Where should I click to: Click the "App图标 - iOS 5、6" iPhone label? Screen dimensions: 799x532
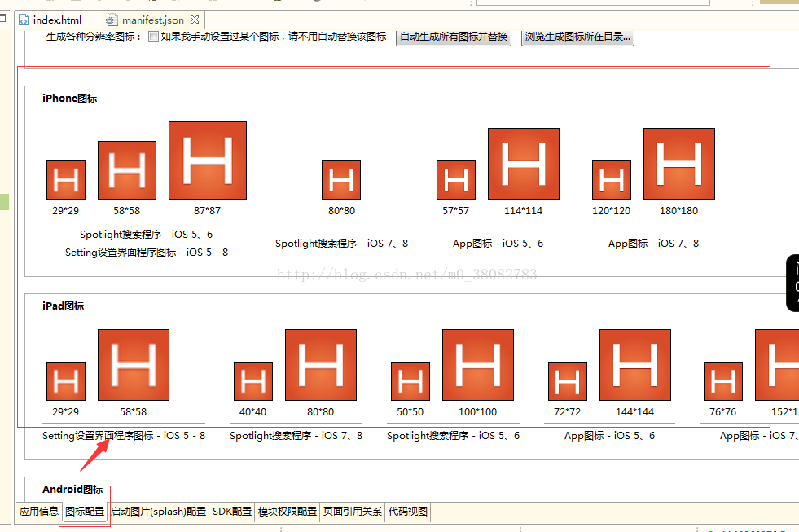click(498, 244)
